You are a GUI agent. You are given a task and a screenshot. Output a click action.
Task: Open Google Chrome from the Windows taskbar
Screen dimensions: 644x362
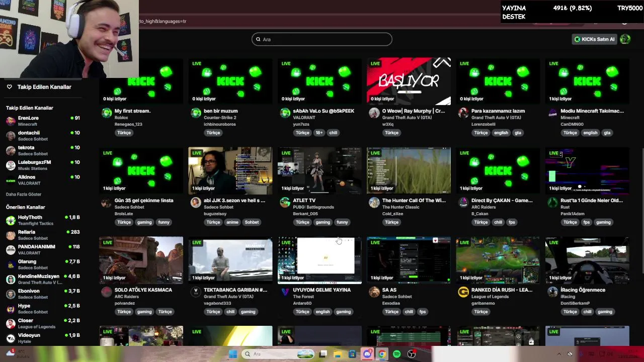(382, 354)
